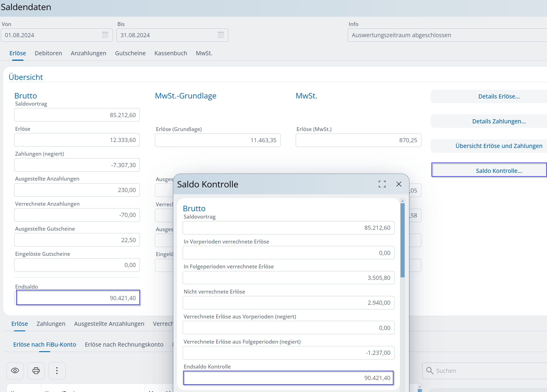Click the search magnifier icon
This screenshot has width=547, height=392.
coord(430,371)
